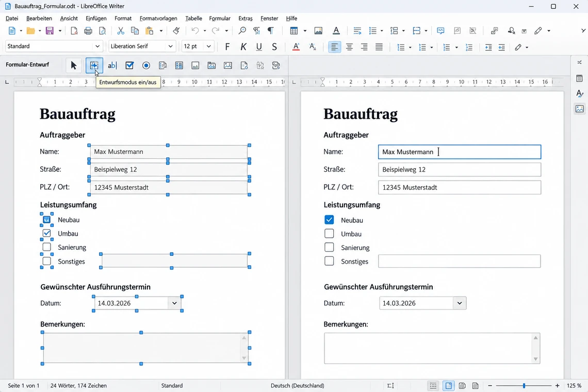Insert a radio button form control

[146, 66]
